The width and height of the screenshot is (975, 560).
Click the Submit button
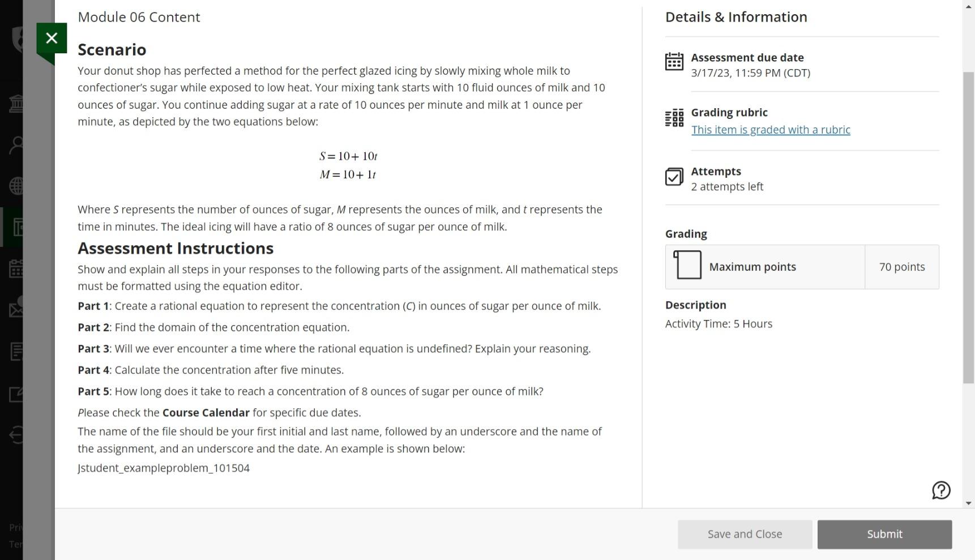click(x=884, y=535)
